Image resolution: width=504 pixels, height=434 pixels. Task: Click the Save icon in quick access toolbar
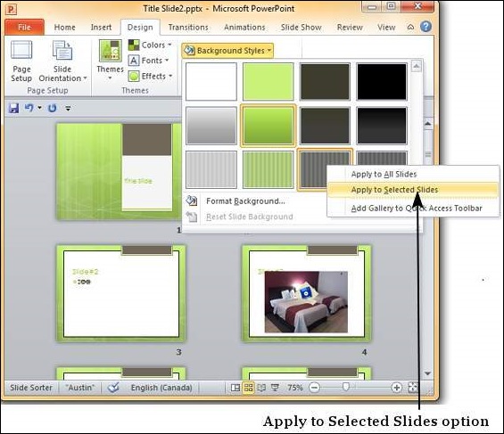(13, 108)
